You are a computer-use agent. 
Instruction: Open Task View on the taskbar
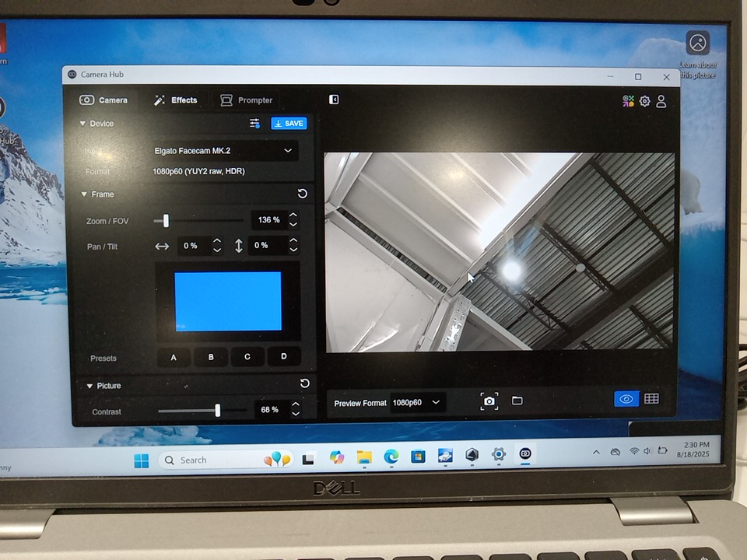click(308, 459)
